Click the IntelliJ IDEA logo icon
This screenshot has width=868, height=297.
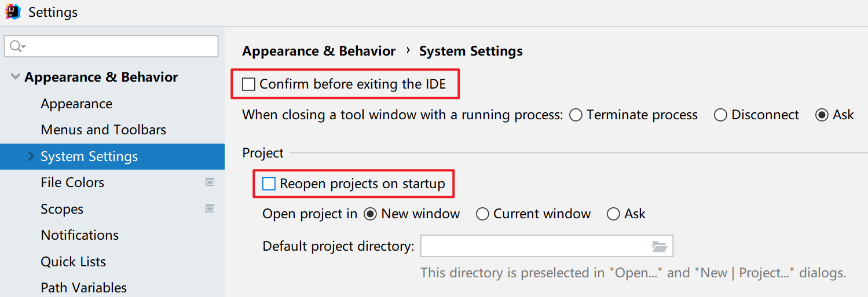click(13, 12)
